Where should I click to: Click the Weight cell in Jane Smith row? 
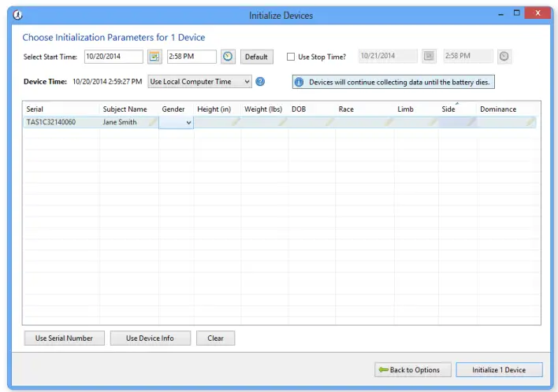click(x=264, y=122)
